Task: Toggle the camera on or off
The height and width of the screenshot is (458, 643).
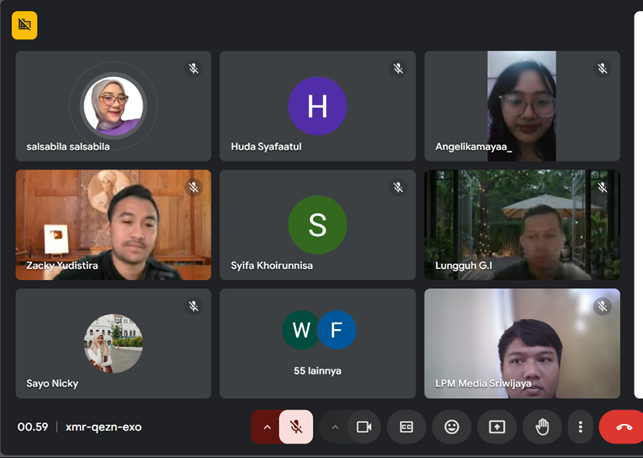Action: click(x=364, y=427)
